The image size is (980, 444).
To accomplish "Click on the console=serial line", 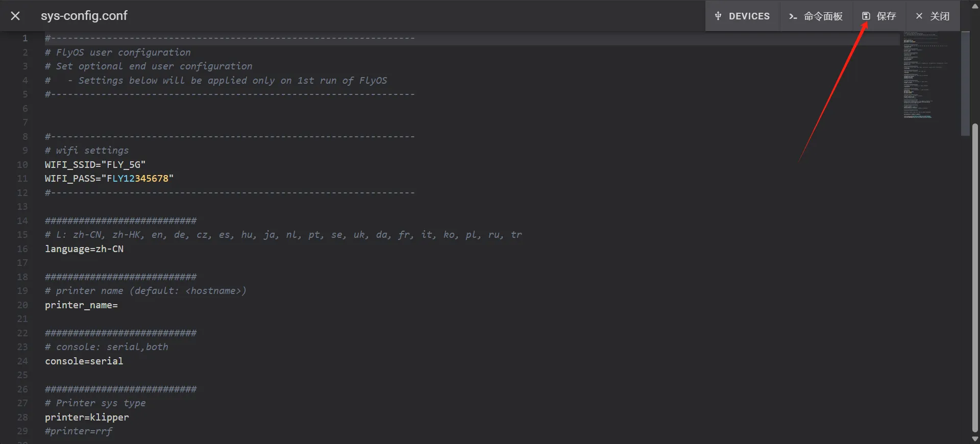I will point(84,361).
